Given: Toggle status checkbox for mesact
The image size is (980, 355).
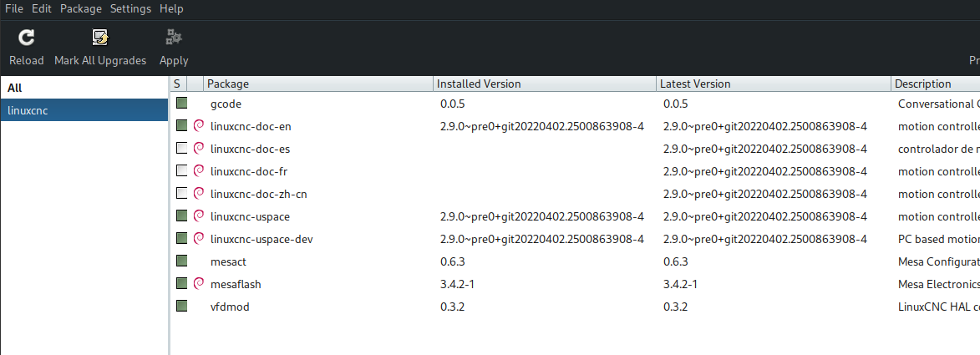Looking at the screenshot, I should 182,261.
